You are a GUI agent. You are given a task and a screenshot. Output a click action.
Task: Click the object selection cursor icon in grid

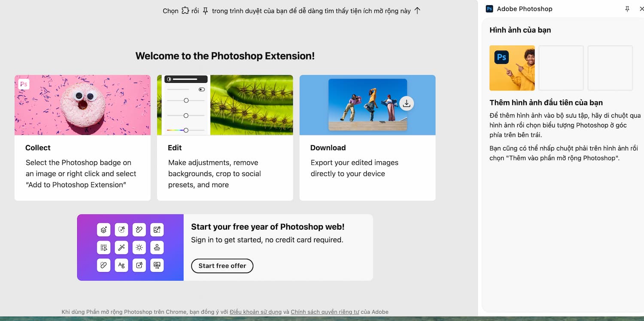(103, 248)
